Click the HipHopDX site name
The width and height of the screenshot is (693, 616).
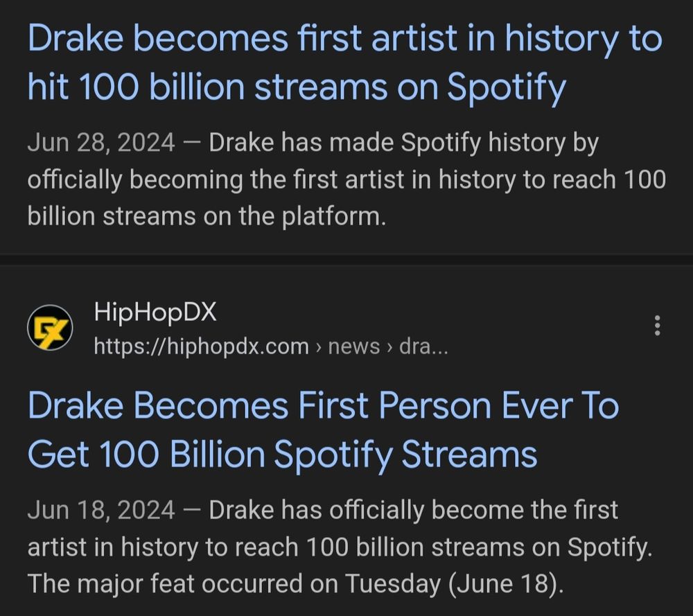click(155, 312)
